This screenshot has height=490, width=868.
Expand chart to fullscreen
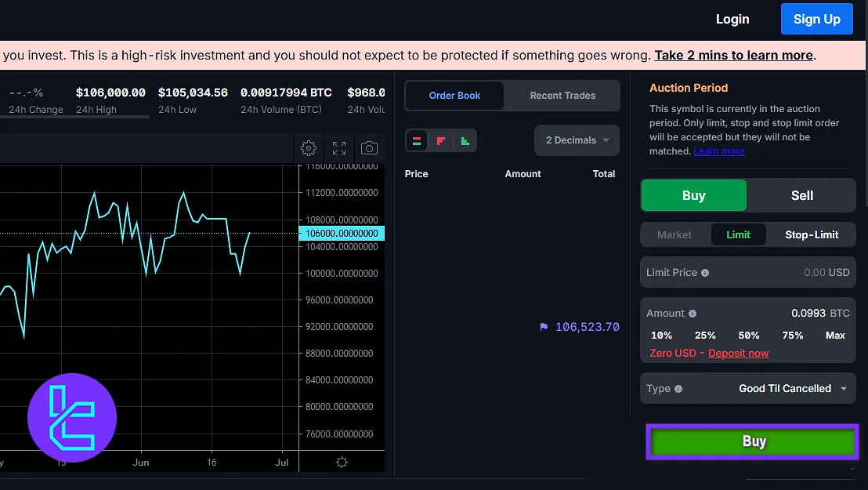click(x=339, y=148)
